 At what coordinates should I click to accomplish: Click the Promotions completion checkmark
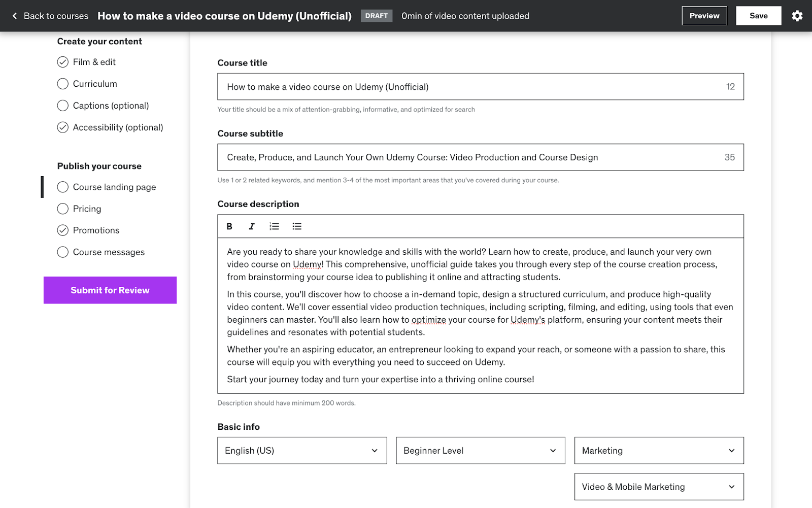tap(62, 230)
